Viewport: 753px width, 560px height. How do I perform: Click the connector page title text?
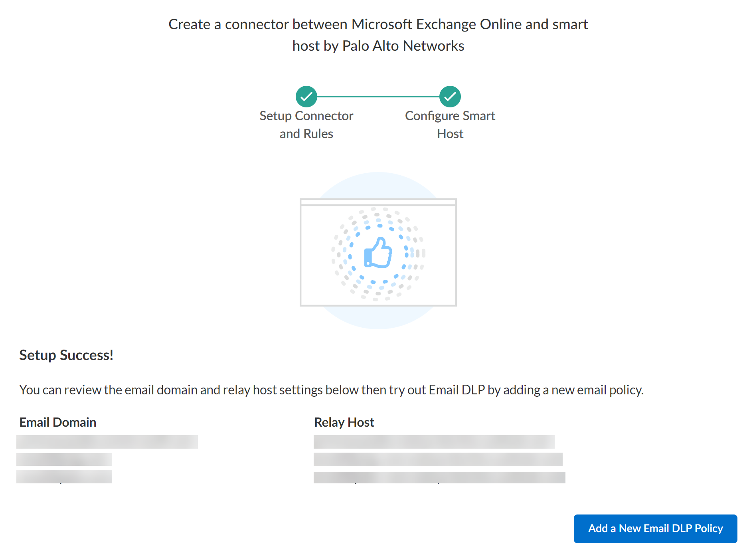pyautogui.click(x=378, y=35)
